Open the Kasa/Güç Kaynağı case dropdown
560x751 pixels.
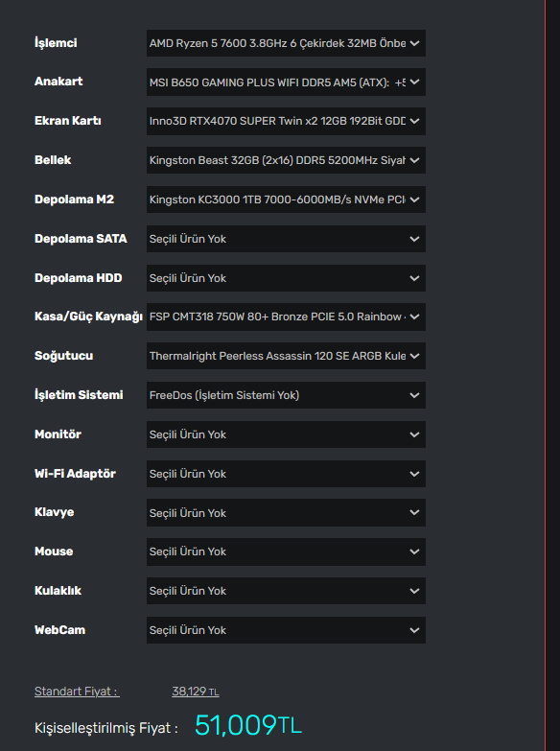(286, 317)
